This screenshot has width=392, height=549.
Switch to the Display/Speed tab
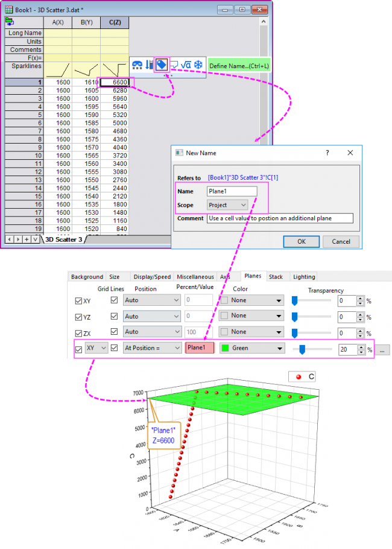pyautogui.click(x=152, y=276)
